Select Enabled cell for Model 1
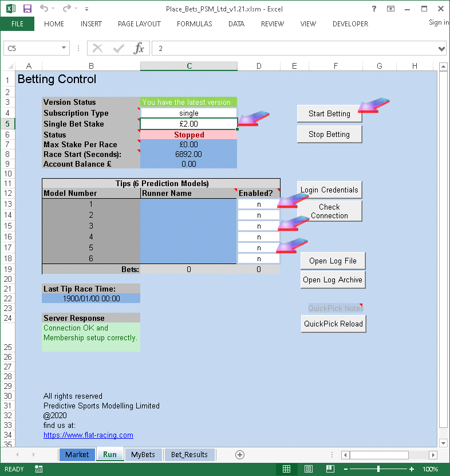 coord(259,204)
